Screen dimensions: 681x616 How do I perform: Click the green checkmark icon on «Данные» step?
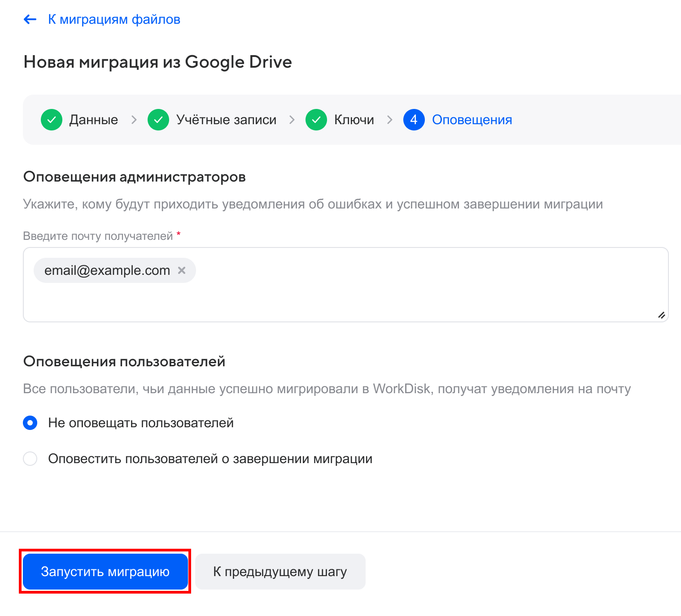51,120
